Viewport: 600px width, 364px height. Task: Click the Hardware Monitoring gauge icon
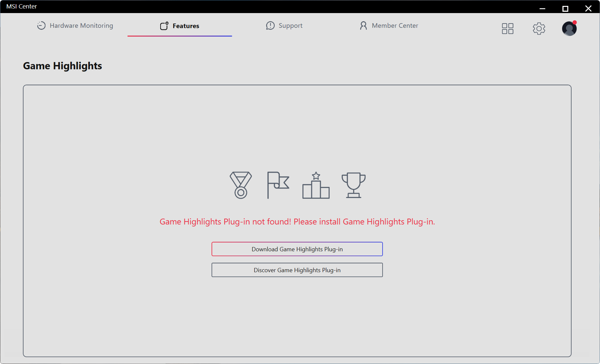coord(41,25)
